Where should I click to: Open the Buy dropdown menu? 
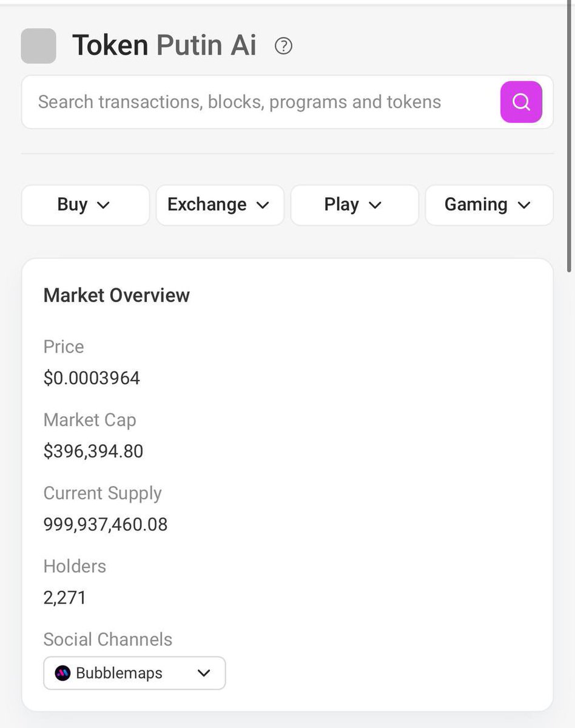pos(86,205)
